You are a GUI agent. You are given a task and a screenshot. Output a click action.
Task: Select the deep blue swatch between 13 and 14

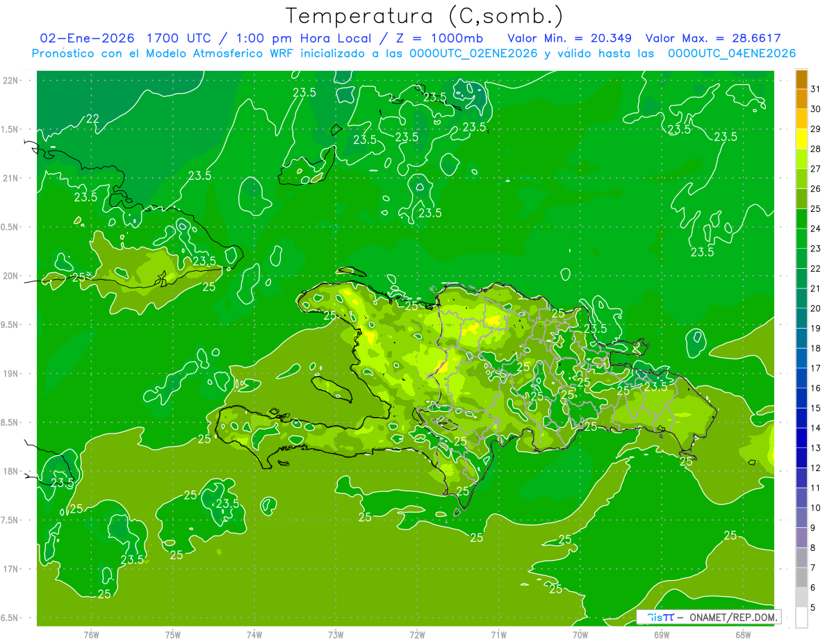click(801, 438)
